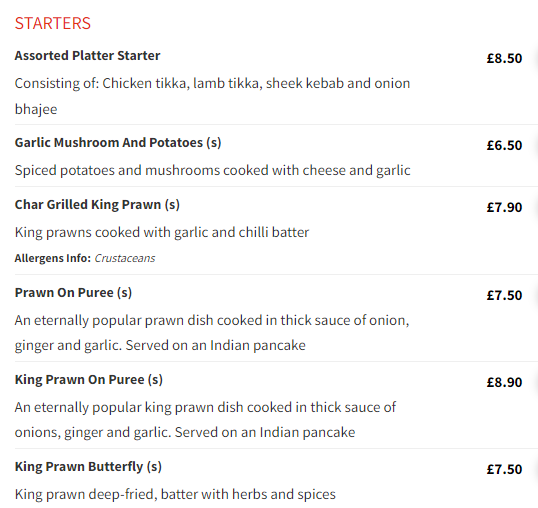Select Assorted Platter Starter item

coord(87,56)
